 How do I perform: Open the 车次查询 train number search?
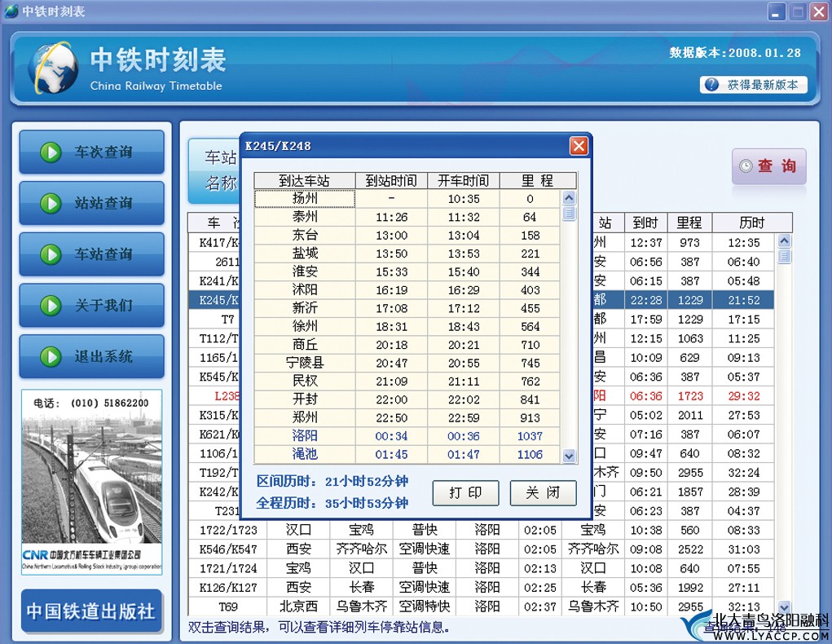(x=92, y=152)
